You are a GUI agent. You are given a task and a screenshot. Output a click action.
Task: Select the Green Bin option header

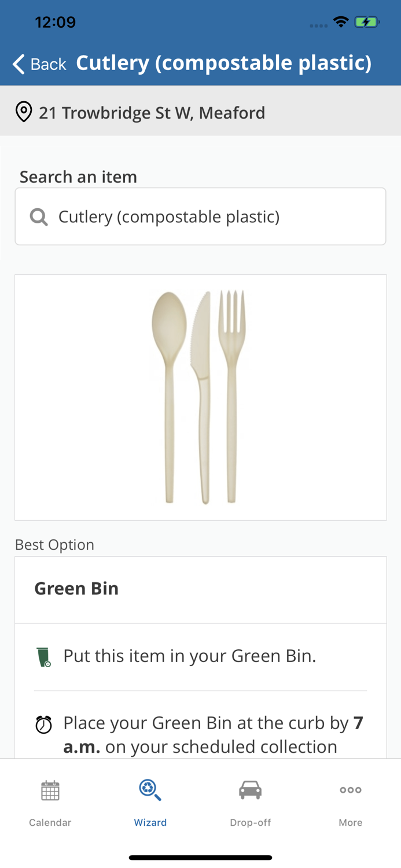(76, 589)
